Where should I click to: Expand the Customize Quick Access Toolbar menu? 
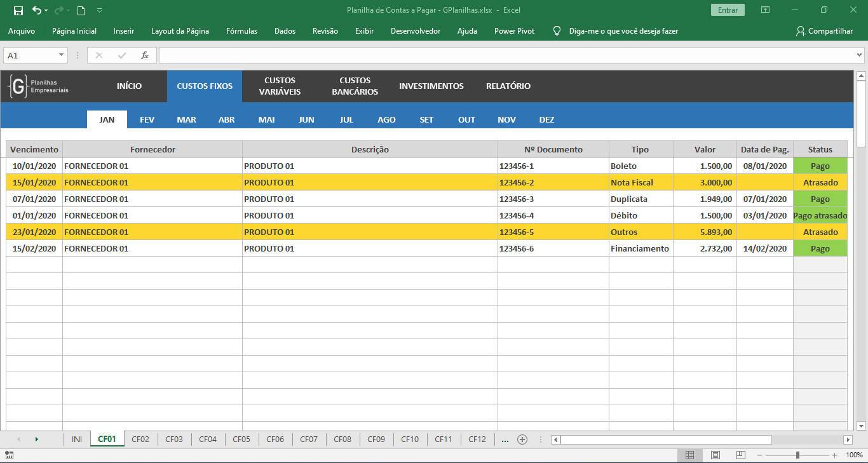tap(99, 10)
